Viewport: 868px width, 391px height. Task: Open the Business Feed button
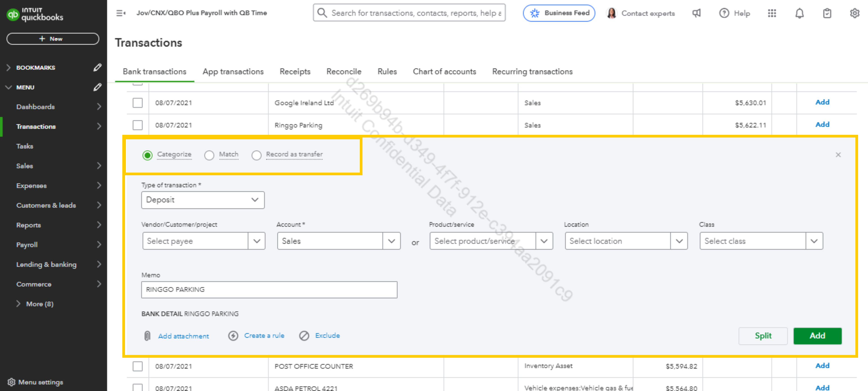point(559,13)
